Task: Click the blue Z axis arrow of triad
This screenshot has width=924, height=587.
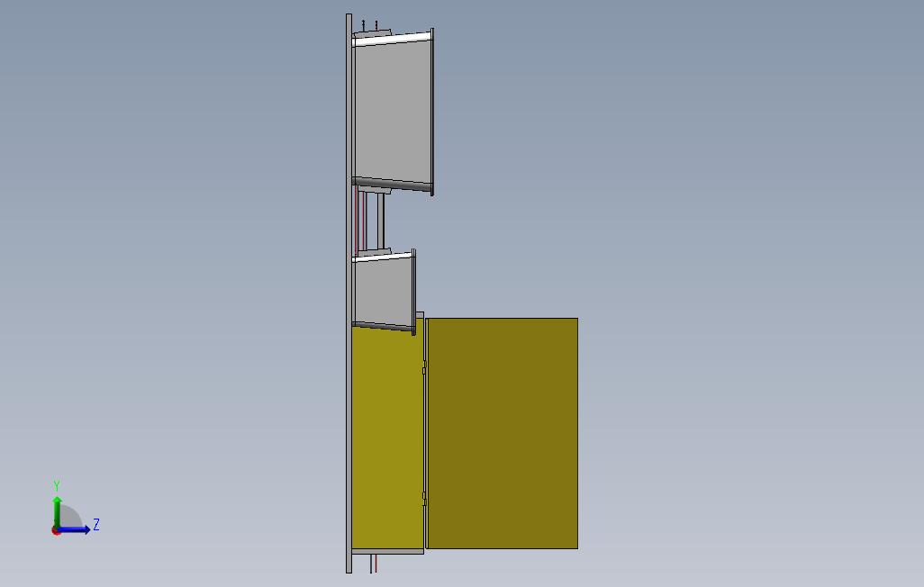Action: coord(74,530)
